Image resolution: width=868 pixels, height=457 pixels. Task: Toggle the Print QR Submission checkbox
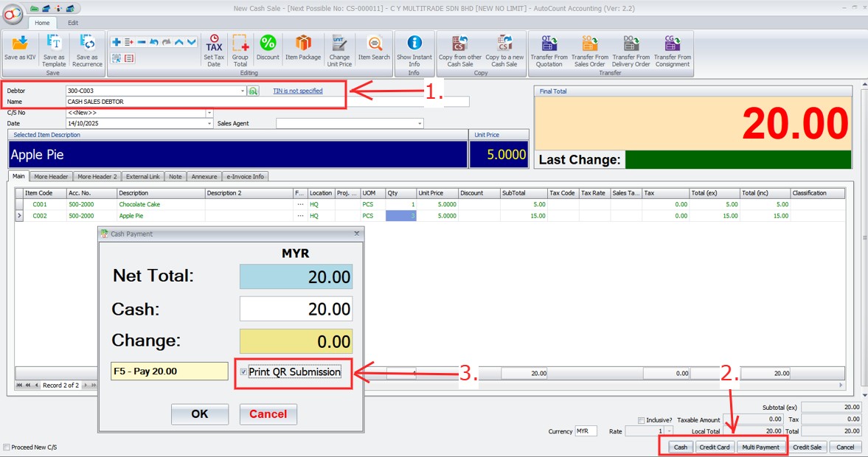(x=244, y=372)
